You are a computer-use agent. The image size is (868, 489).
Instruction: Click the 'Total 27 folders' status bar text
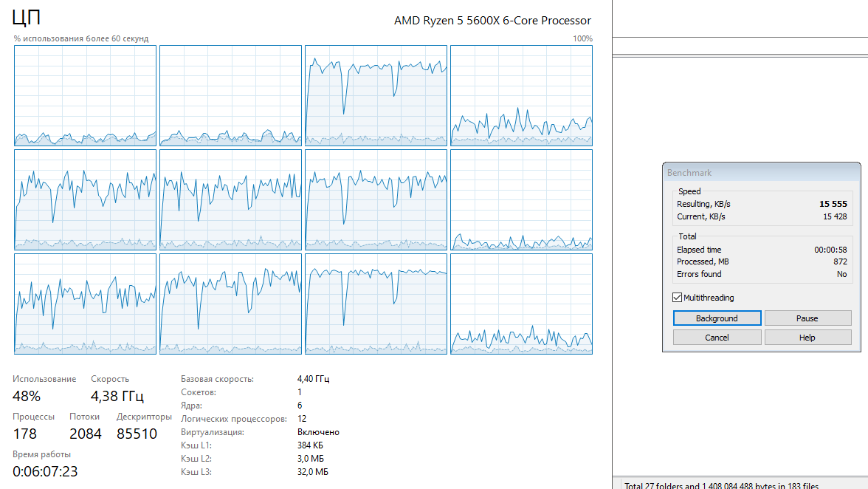point(721,485)
